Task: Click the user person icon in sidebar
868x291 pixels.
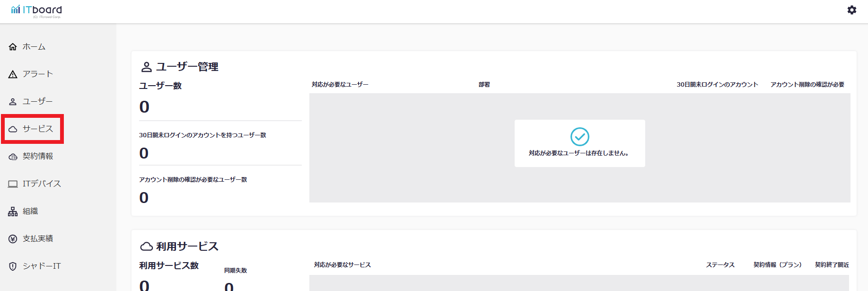Action: tap(13, 102)
